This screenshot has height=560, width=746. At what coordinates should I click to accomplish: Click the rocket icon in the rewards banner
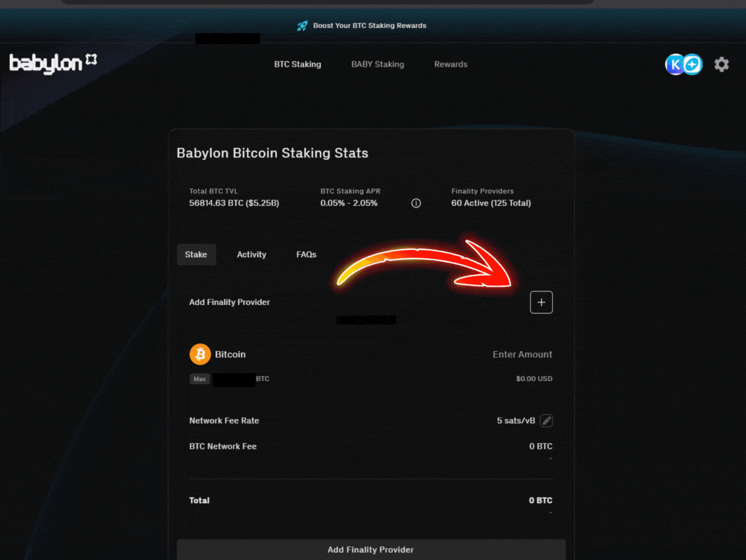coord(302,26)
